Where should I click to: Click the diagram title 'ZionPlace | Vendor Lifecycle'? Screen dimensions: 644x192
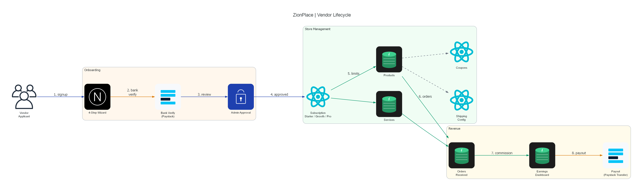tap(322, 15)
